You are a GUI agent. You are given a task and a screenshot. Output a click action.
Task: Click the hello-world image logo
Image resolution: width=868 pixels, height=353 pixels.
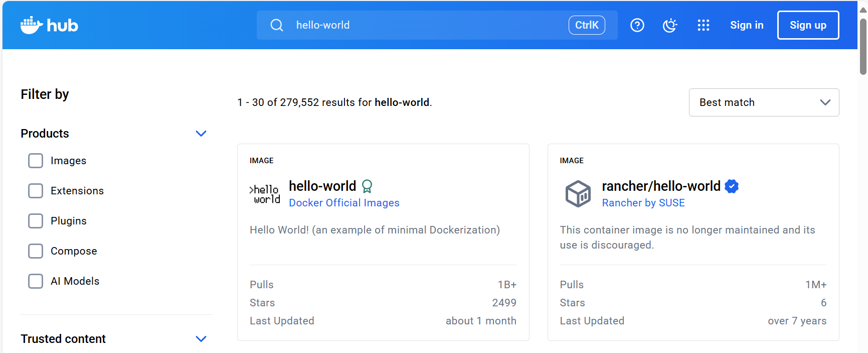265,194
